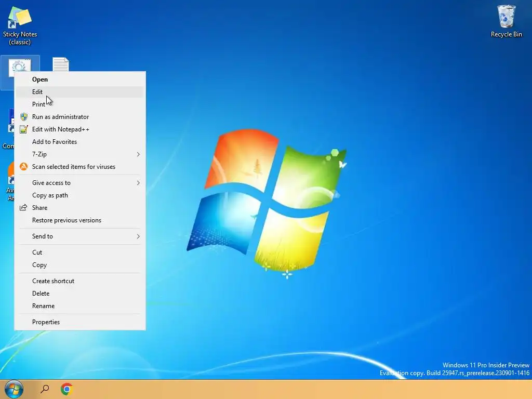Select Run as administrator

(80, 117)
